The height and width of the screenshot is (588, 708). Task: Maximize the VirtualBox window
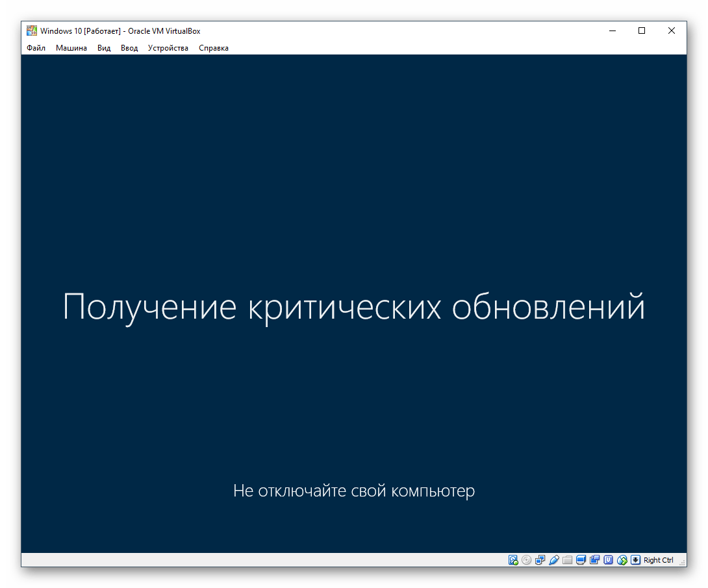[x=642, y=31]
